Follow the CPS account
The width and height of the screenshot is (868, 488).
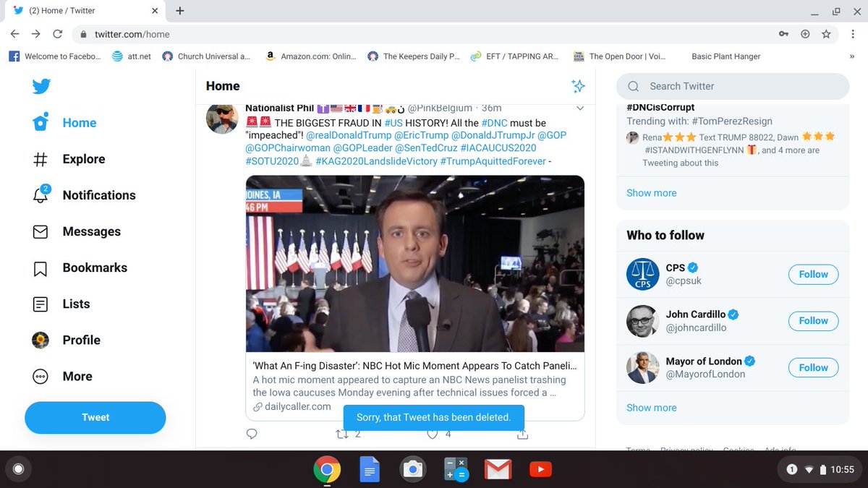pos(813,274)
